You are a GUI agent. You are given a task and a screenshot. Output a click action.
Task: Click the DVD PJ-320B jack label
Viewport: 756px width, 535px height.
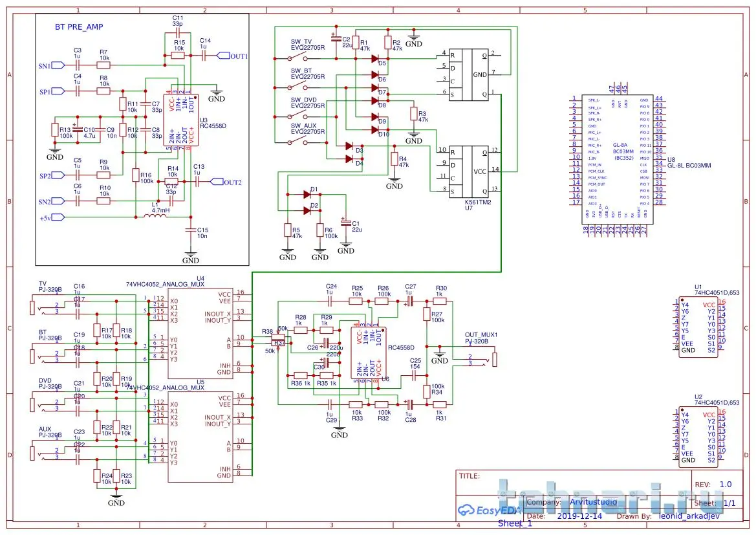[x=50, y=384]
